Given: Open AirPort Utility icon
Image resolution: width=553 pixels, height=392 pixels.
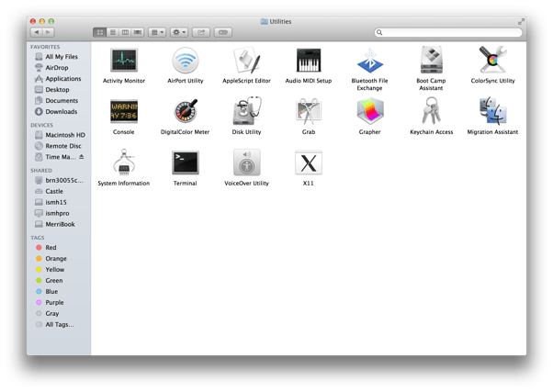Looking at the screenshot, I should (x=186, y=61).
